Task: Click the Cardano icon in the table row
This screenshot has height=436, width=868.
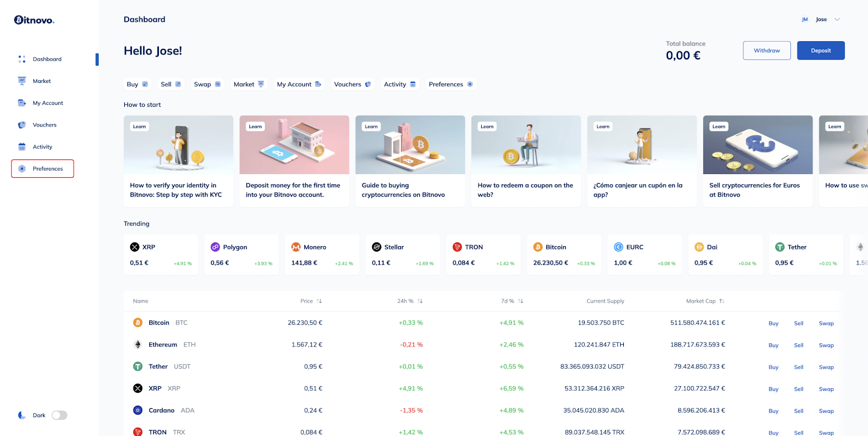Action: 138,411
